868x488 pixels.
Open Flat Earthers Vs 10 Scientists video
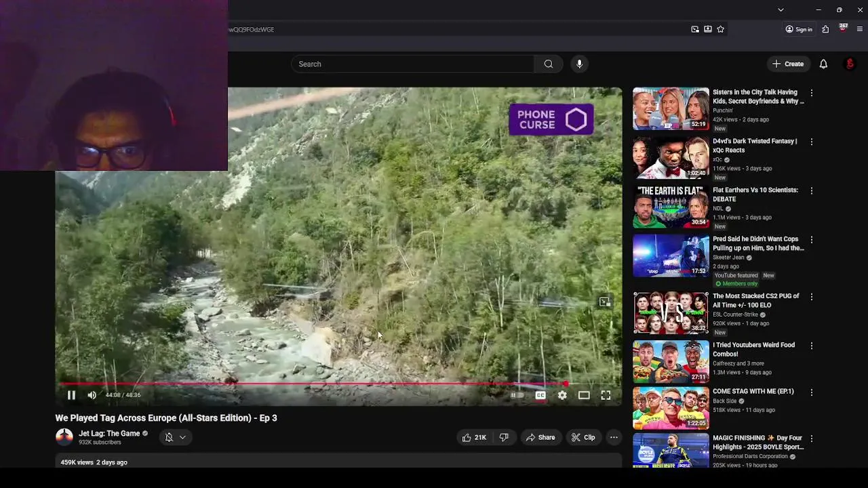(x=671, y=206)
